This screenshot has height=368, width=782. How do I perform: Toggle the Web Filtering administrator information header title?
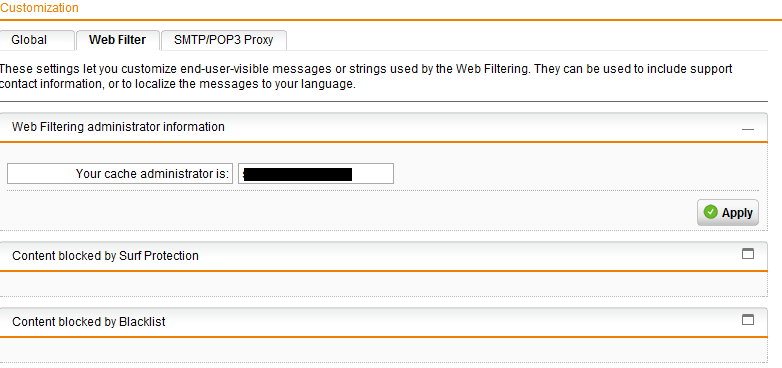click(118, 127)
